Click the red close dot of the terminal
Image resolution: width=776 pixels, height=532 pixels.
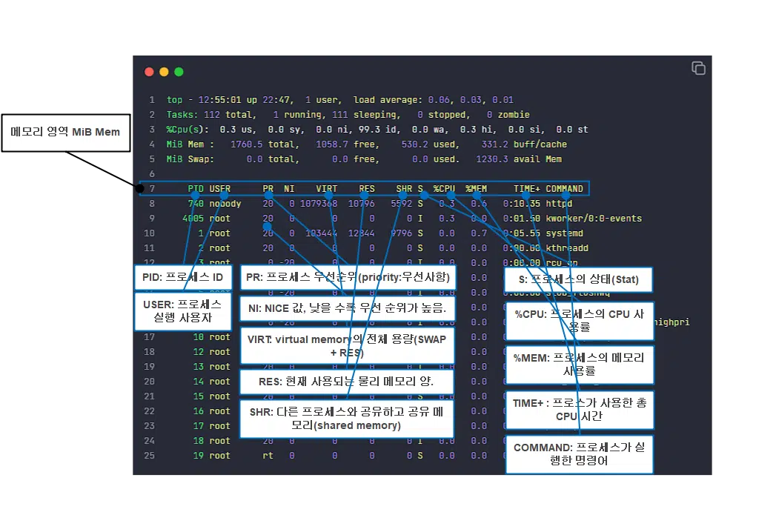pos(149,72)
